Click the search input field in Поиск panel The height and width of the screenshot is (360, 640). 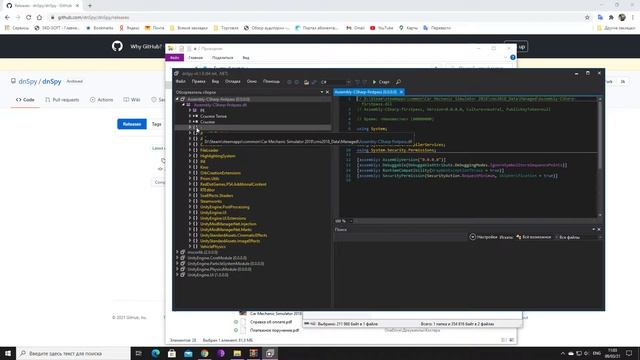coord(401,237)
